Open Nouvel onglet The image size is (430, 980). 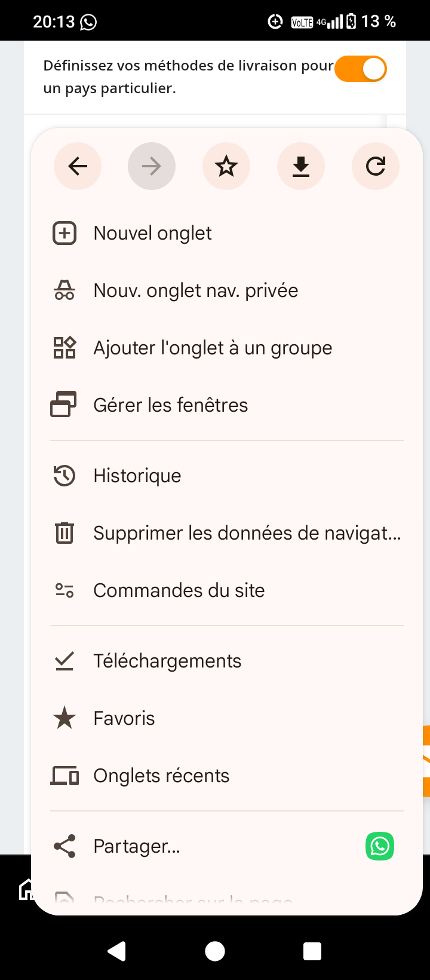click(x=227, y=233)
